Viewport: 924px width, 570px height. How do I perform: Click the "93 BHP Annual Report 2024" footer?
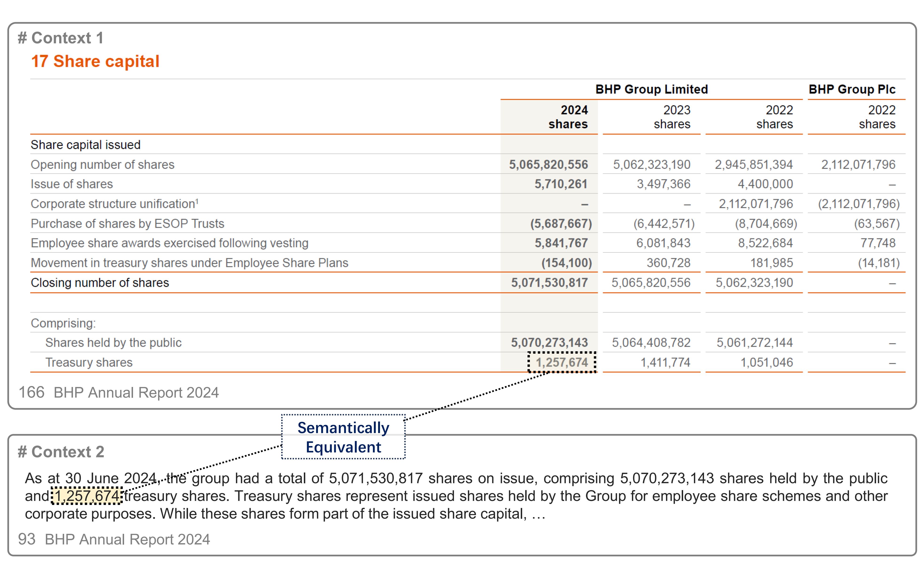114,539
